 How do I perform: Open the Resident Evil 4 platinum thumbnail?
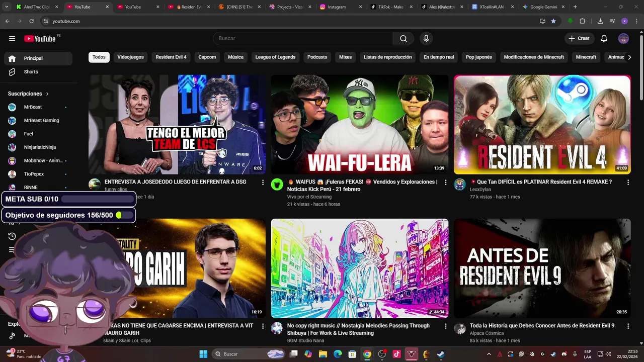(x=542, y=125)
